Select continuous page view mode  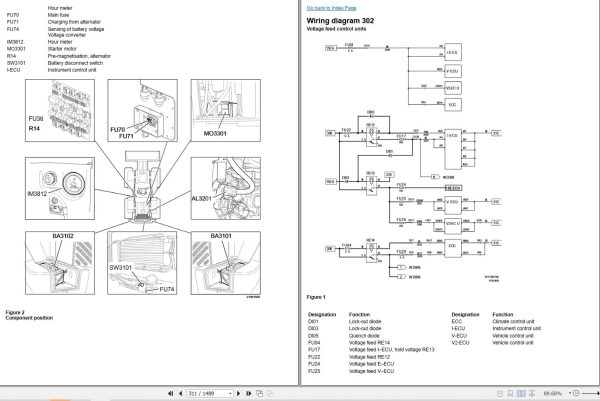click(510, 393)
